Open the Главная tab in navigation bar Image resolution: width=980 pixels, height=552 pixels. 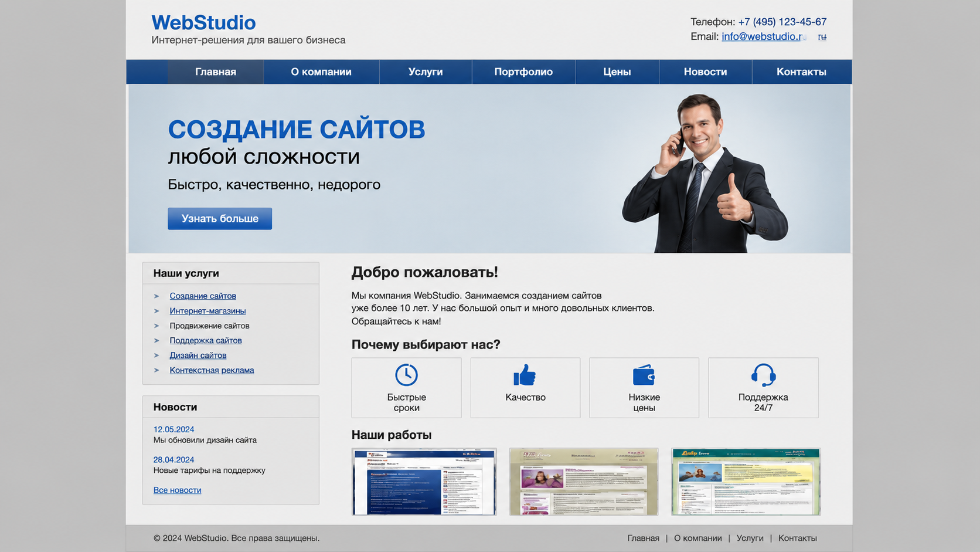coord(216,72)
